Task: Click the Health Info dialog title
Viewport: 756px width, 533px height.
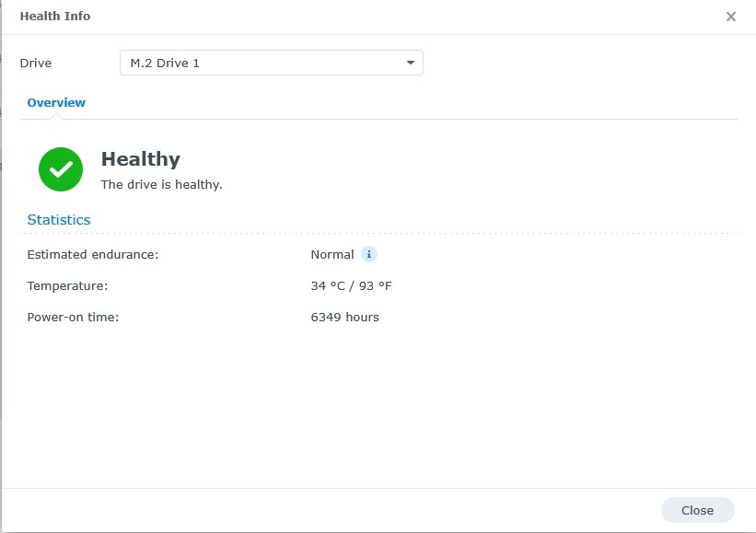Action: 55,17
